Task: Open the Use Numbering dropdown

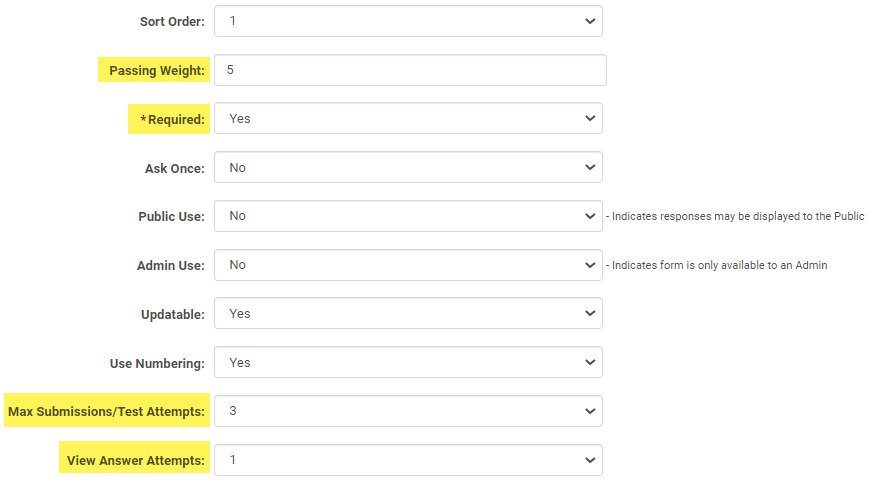Action: tap(408, 362)
